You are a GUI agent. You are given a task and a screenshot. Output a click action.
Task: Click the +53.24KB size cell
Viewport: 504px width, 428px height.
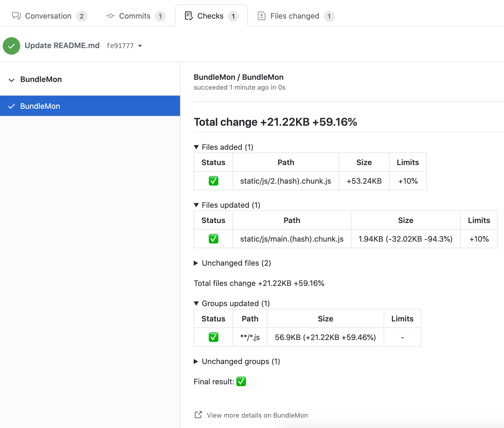(x=364, y=181)
